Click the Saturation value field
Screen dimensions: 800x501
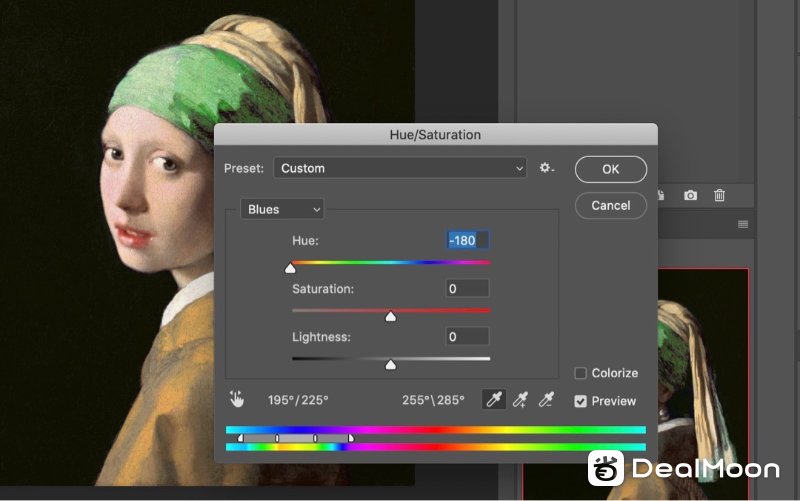pos(467,289)
